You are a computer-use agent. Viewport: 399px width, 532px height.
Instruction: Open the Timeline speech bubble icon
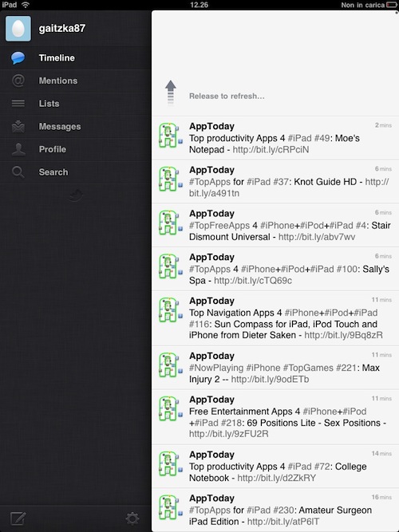coord(18,58)
